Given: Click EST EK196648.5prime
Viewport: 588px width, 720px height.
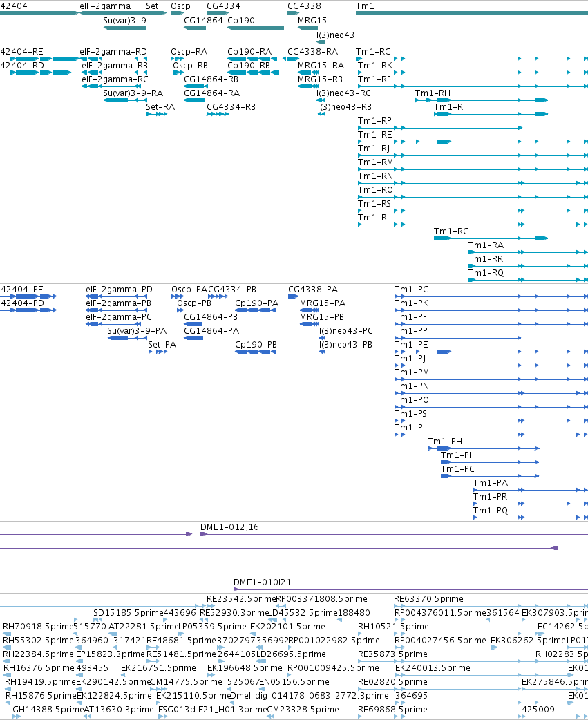Looking at the screenshot, I should coord(245,667).
